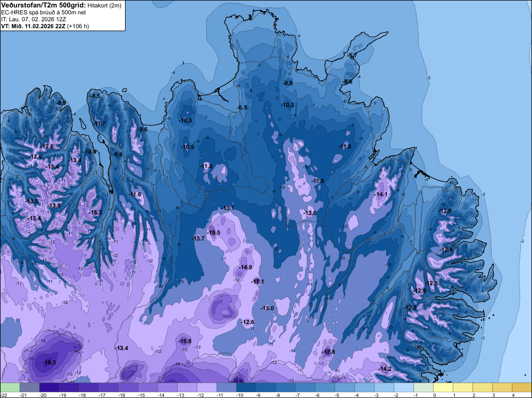The image size is (532, 398).
Task: Click the -15.2 value on the map
Action: [96, 212]
